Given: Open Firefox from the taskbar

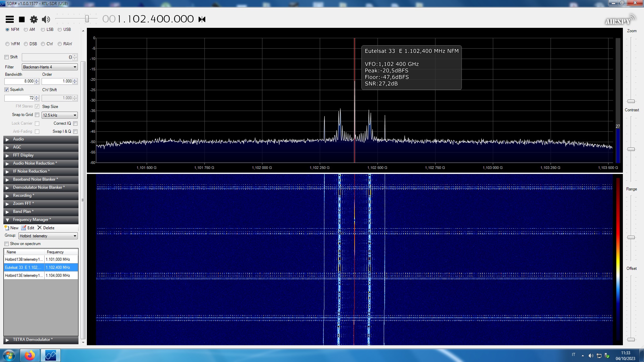Looking at the screenshot, I should pos(30,355).
